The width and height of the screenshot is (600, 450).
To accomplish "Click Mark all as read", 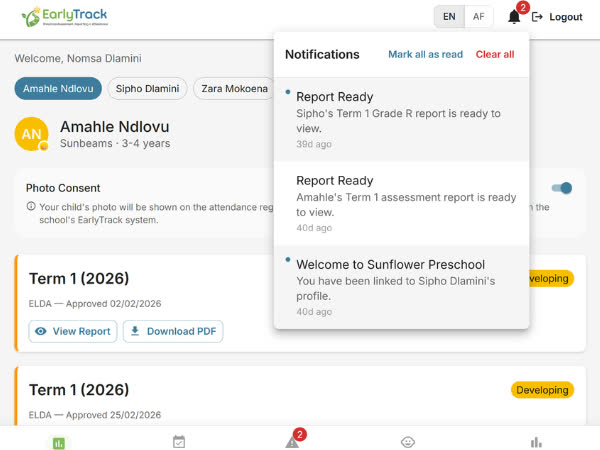I will pyautogui.click(x=426, y=54).
